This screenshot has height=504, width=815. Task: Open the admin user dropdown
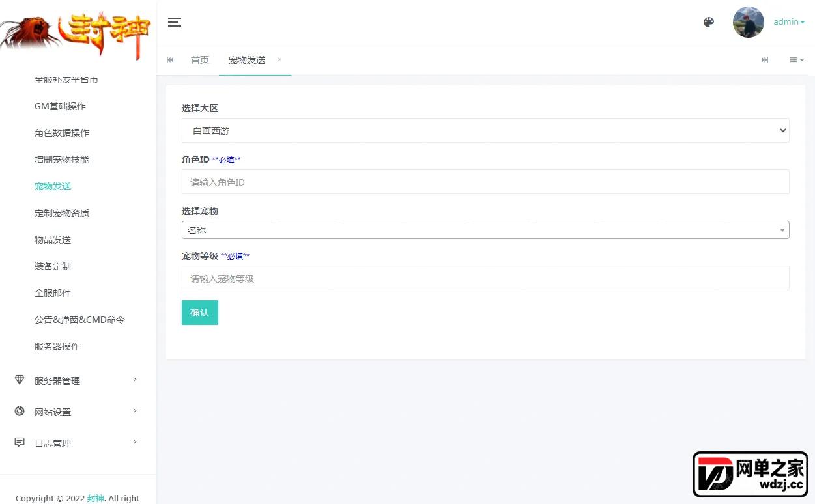789,22
